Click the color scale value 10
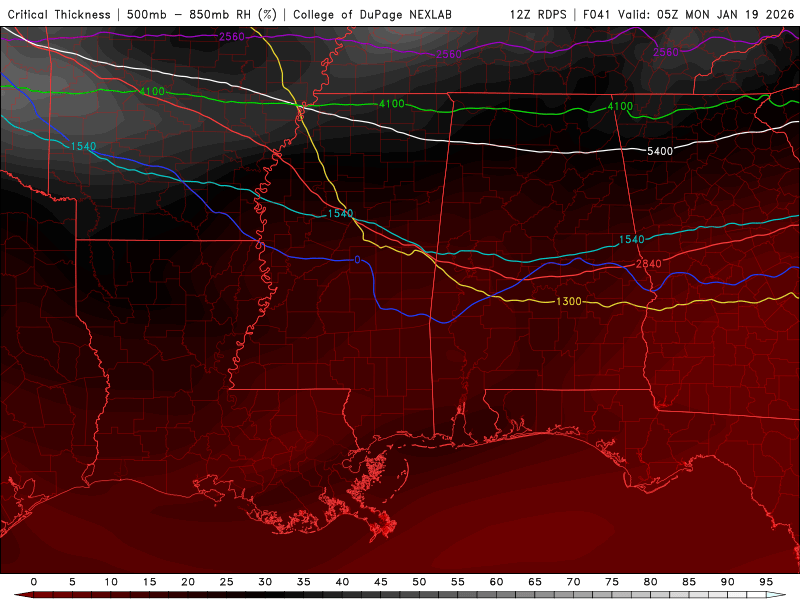The image size is (800, 600). coord(111,582)
